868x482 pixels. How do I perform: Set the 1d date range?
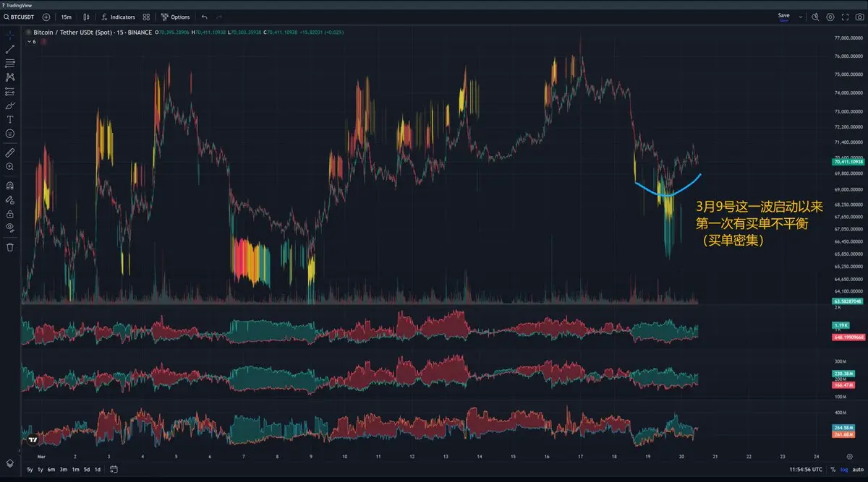(x=98, y=469)
